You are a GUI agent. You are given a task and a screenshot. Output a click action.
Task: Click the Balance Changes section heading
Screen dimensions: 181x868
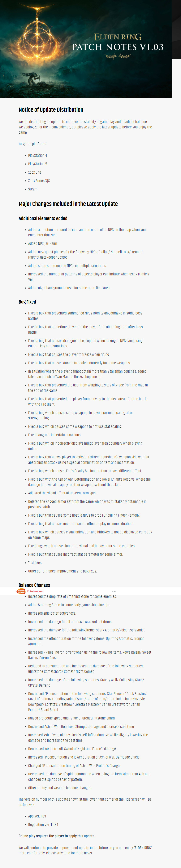click(34, 585)
